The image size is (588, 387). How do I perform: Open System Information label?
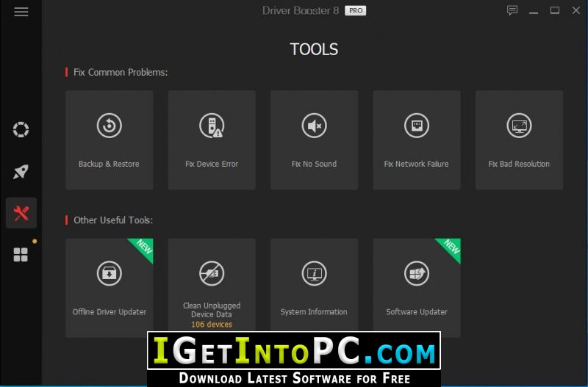coord(314,311)
